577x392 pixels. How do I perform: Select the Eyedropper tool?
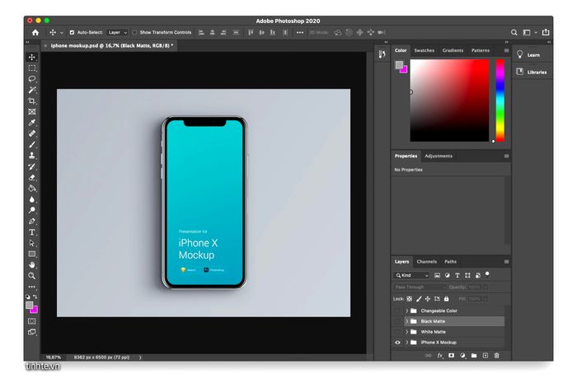click(32, 123)
